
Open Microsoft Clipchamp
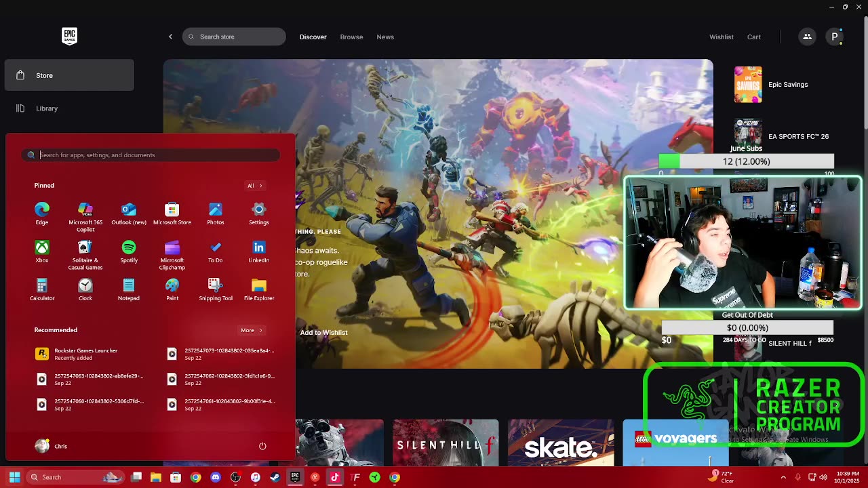tap(172, 255)
